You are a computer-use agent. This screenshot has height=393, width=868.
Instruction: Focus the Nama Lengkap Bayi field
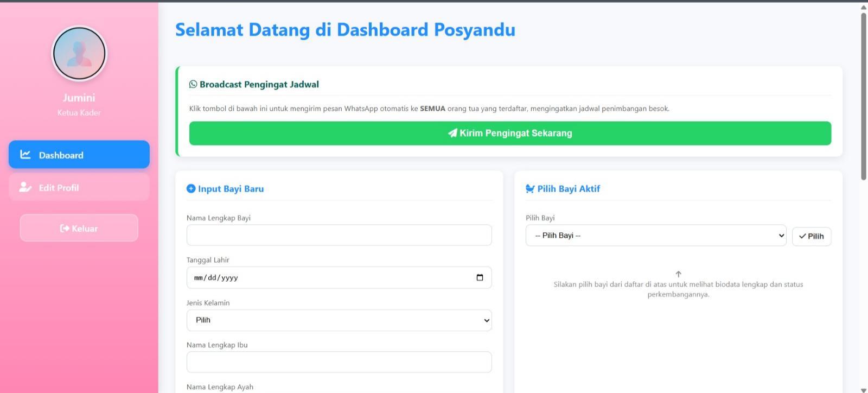339,235
